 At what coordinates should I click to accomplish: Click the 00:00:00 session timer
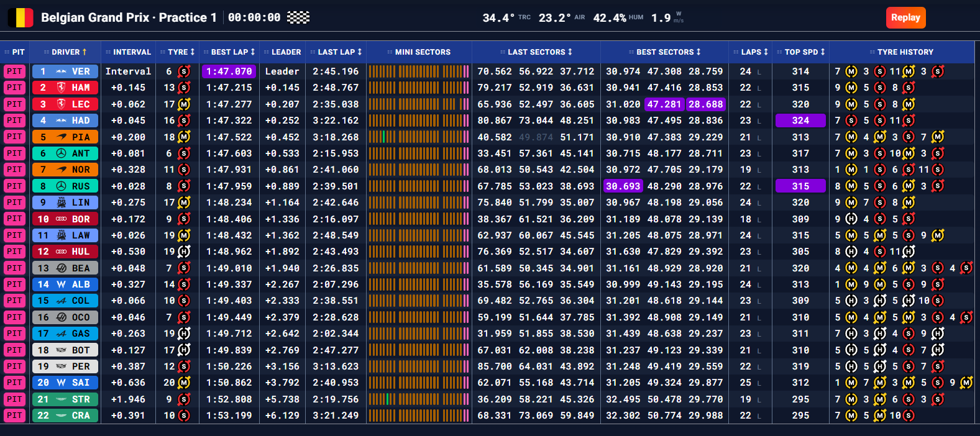[x=254, y=17]
